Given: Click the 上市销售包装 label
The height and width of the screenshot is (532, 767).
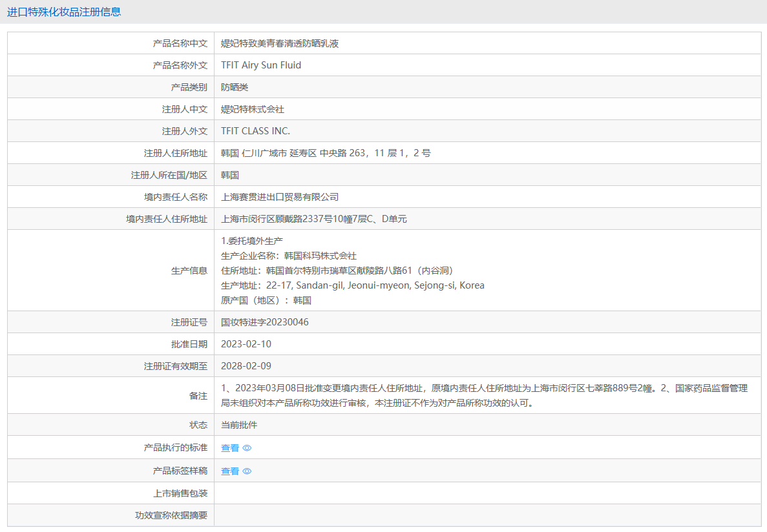Looking at the screenshot, I should (180, 493).
